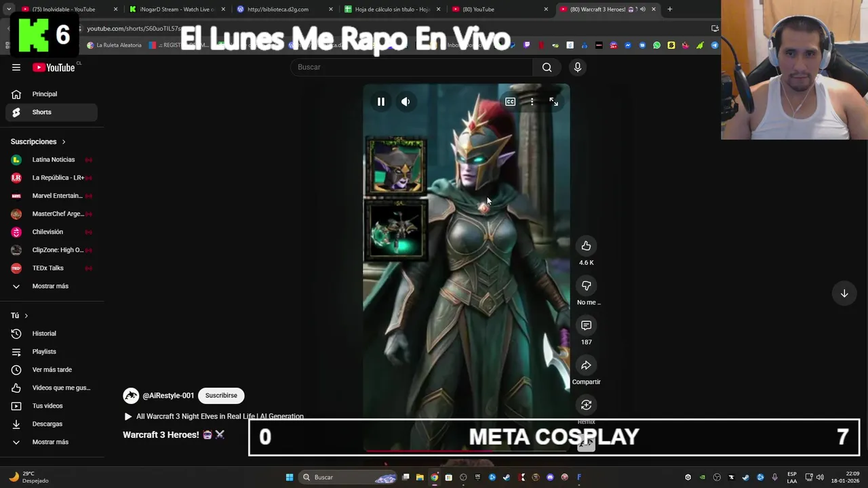Viewport: 868px width, 488px height.
Task: Open the Chilevisión channel
Action: coord(52,232)
